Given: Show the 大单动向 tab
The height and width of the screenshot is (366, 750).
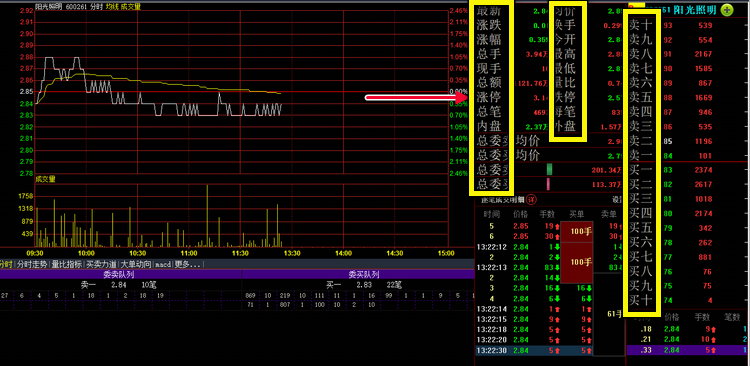Looking at the screenshot, I should point(135,264).
